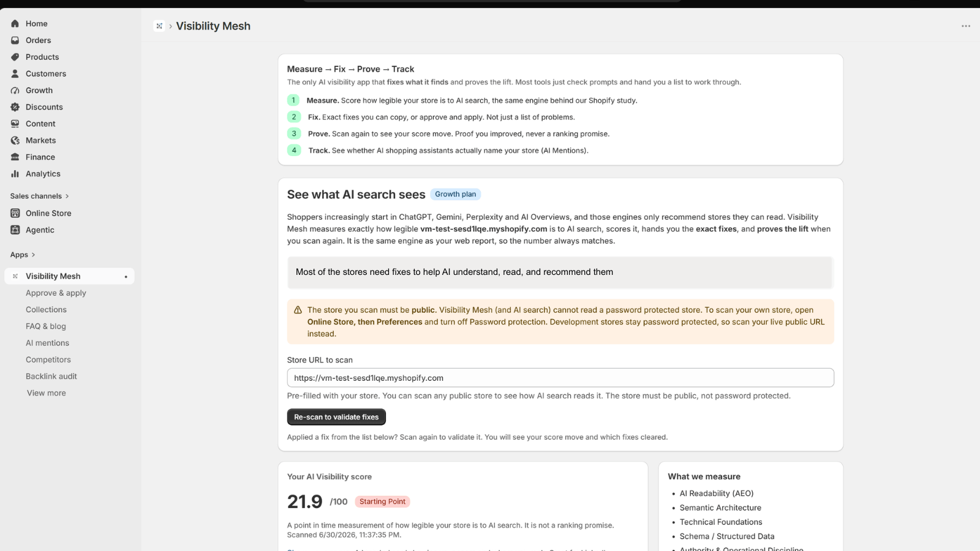
Task: Open the Approve & apply page
Action: [x=56, y=293]
